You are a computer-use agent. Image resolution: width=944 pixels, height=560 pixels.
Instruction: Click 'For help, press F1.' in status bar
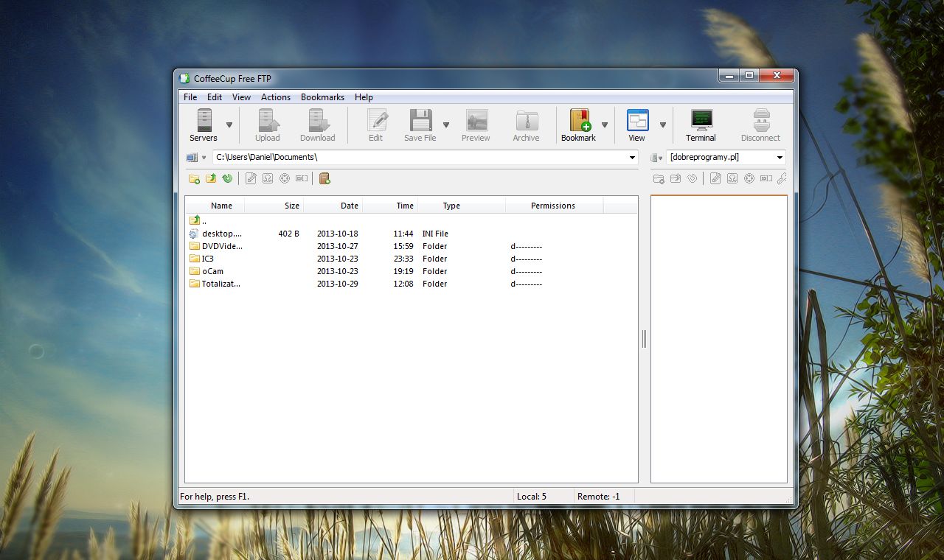[x=215, y=497]
